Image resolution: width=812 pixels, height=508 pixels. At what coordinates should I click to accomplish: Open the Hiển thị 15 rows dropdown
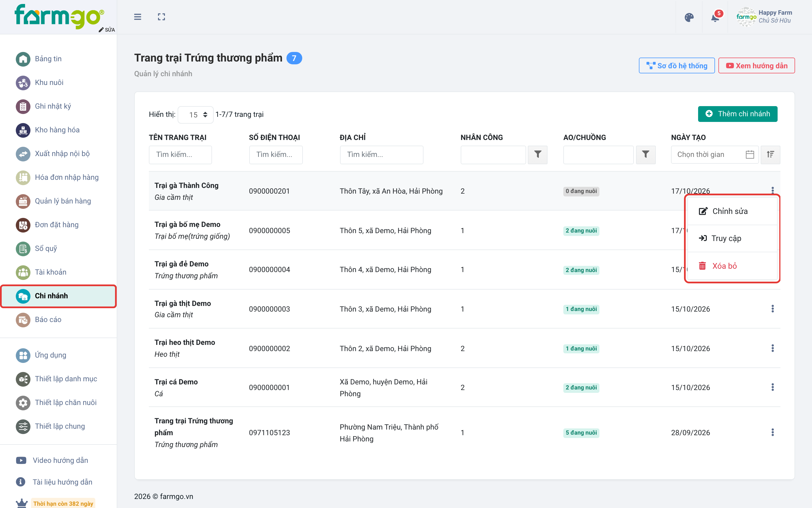[x=195, y=115]
